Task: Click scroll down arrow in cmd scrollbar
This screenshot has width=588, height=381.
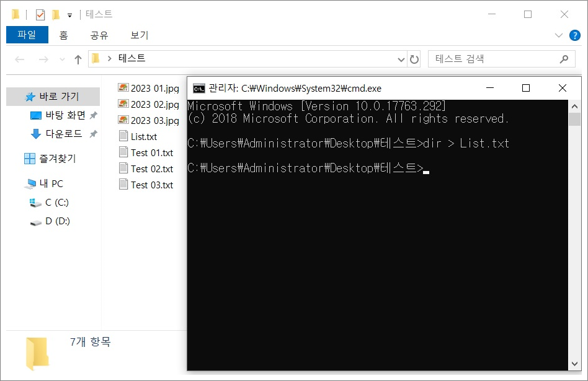Action: pos(574,364)
